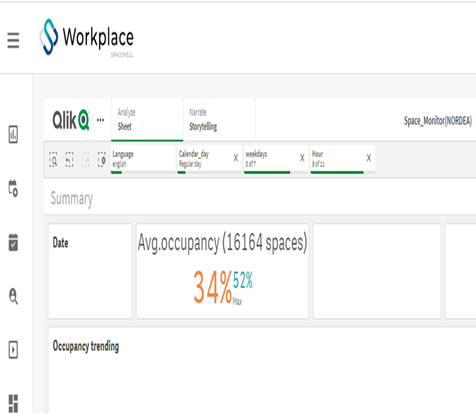Clear all selections icon
The image size is (476, 414).
click(x=102, y=159)
